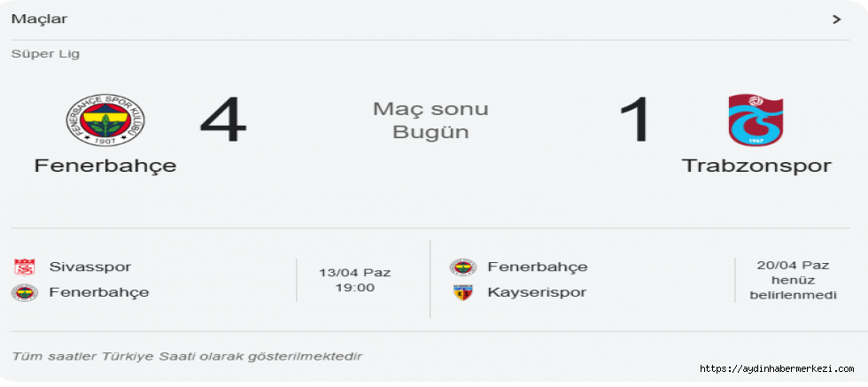The image size is (868, 387).
Task: Open the aydinhabermerkezi.com watermark link
Action: (777, 368)
